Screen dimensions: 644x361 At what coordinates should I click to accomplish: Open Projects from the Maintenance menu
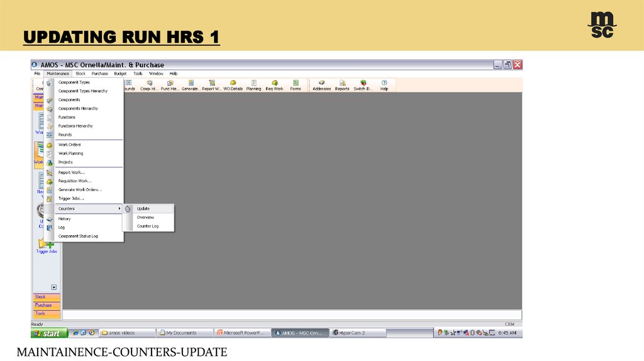tap(84, 162)
